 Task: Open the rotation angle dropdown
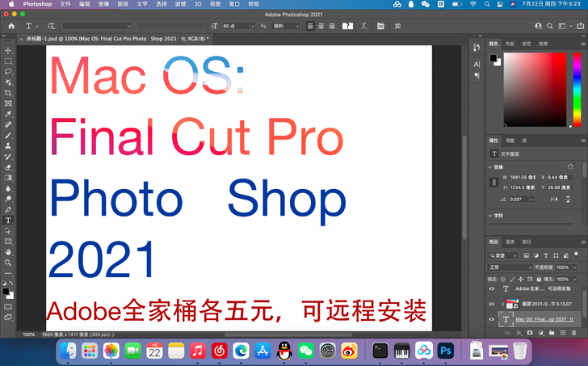click(x=531, y=200)
